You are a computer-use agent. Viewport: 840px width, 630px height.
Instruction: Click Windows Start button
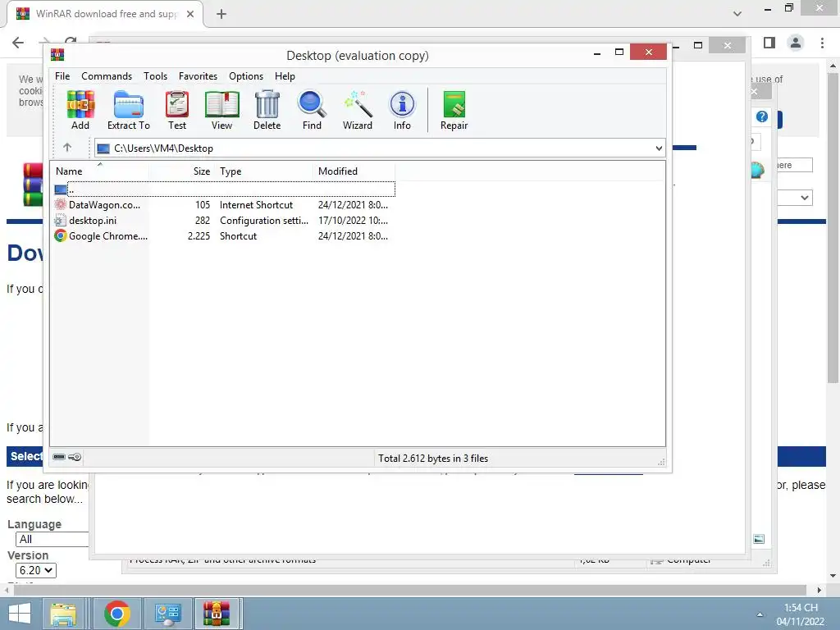pos(20,614)
